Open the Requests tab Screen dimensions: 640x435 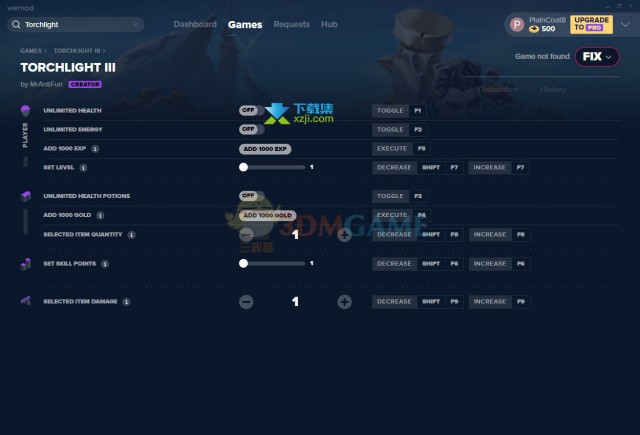tap(291, 24)
